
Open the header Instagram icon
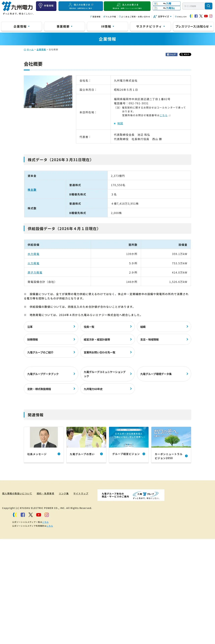click(211, 16)
